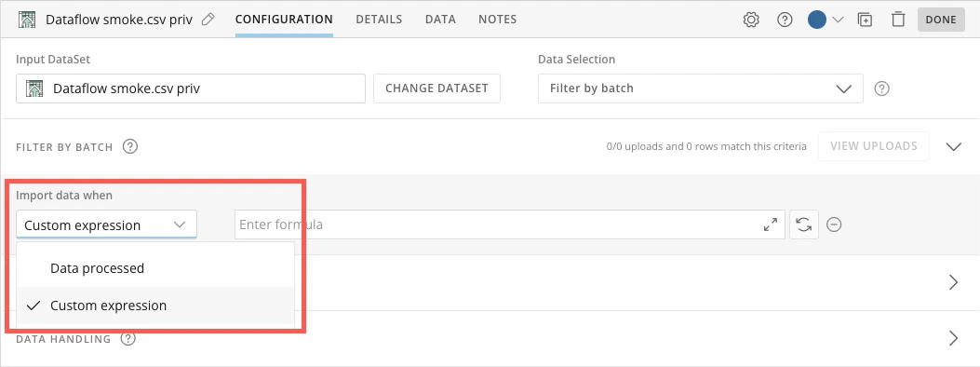Click the pencil icon to rename the dataset

point(208,20)
